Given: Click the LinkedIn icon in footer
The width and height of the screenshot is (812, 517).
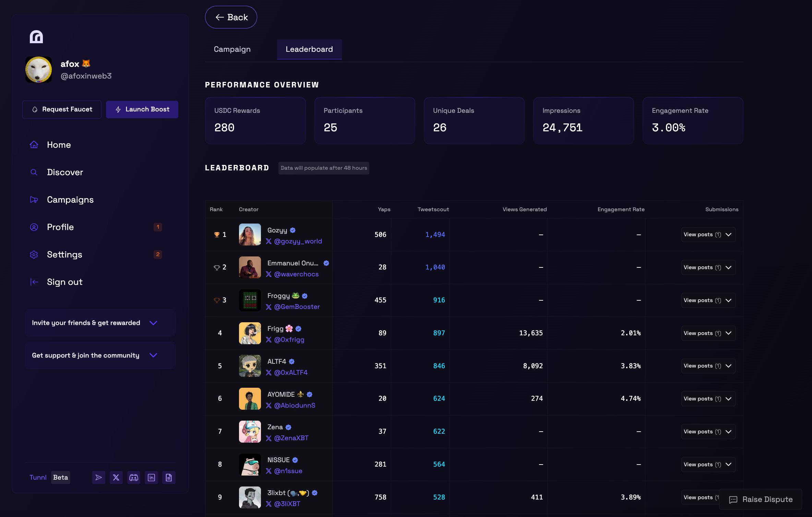Looking at the screenshot, I should tap(151, 477).
